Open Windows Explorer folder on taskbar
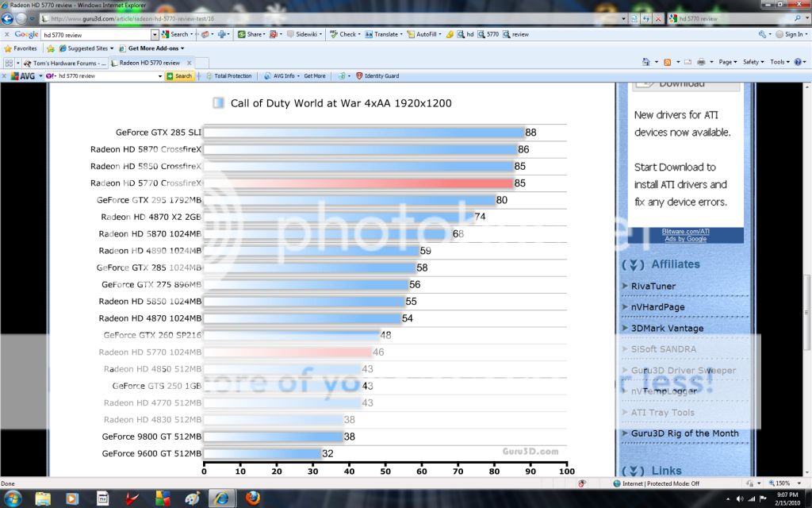The image size is (812, 508). coord(43,498)
